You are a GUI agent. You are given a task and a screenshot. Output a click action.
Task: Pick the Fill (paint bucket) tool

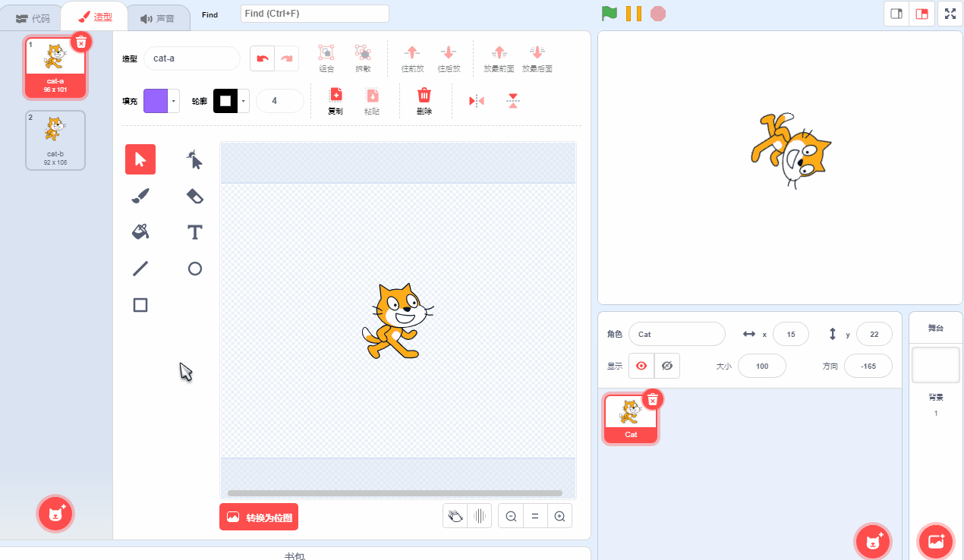[140, 232]
